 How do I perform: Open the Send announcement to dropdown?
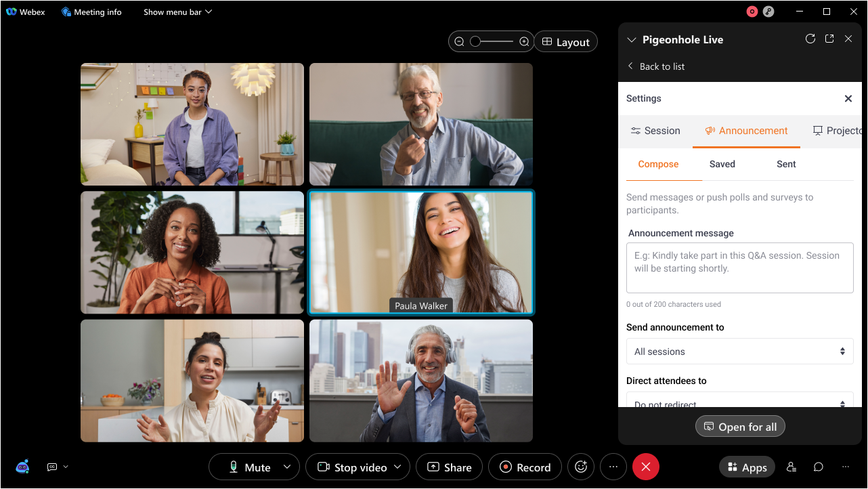click(x=739, y=352)
